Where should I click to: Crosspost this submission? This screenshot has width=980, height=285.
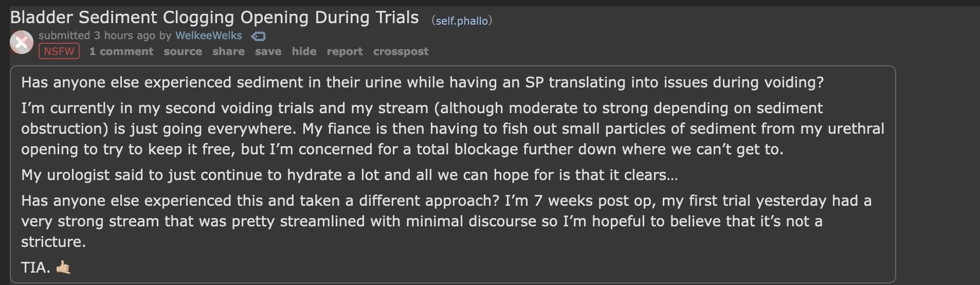pyautogui.click(x=401, y=51)
